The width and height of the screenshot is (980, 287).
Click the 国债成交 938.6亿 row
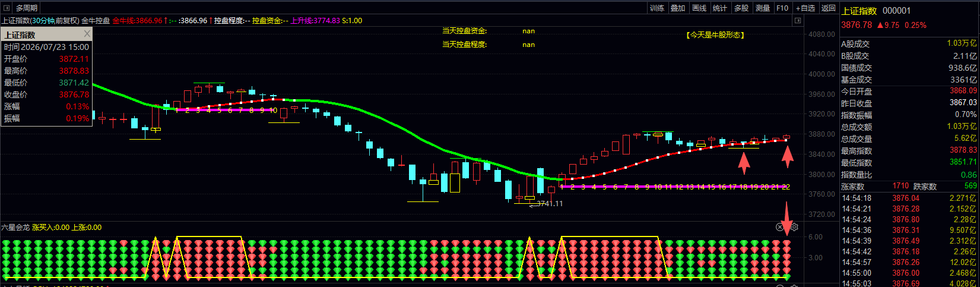pyautogui.click(x=909, y=67)
